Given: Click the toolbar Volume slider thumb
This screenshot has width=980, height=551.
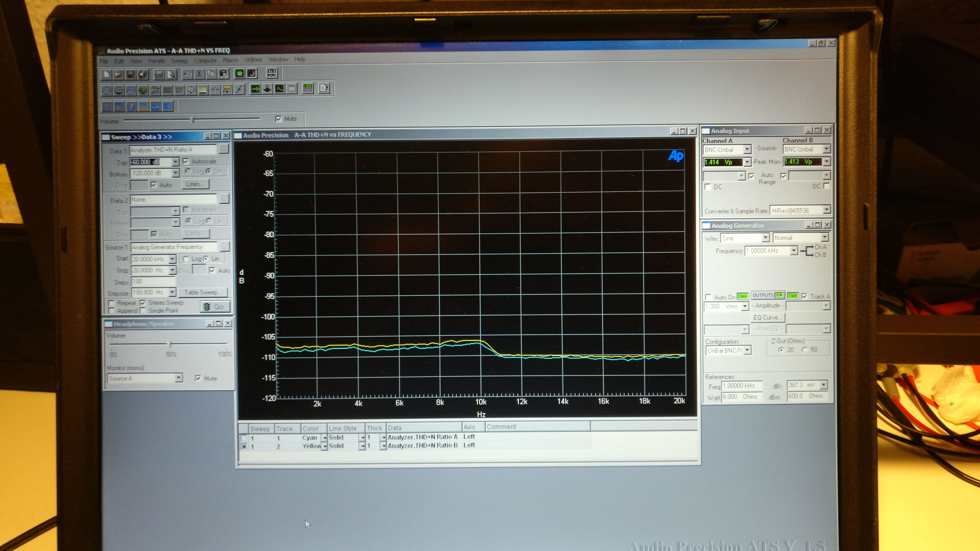Looking at the screenshot, I should [193, 120].
